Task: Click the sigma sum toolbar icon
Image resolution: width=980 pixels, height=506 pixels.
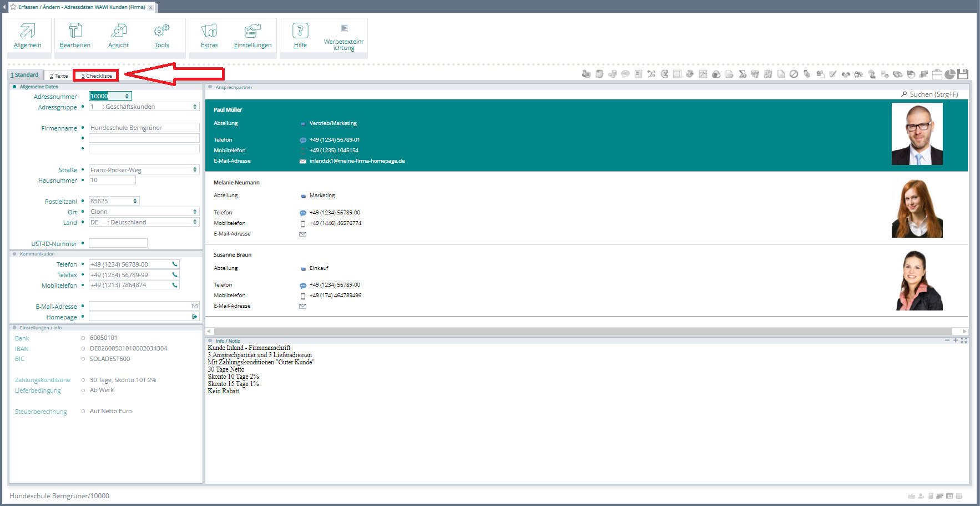Action: click(x=742, y=74)
